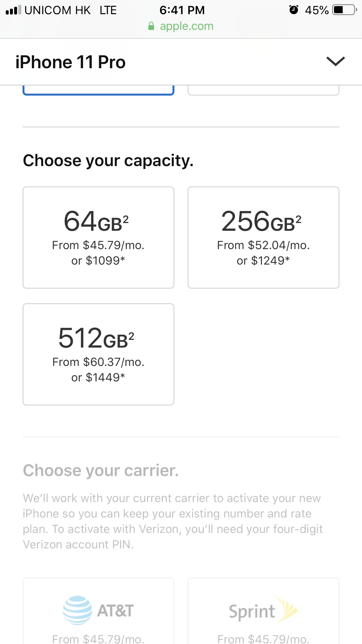
Task: Tap the cellular signal bars icon
Action: click(13, 10)
